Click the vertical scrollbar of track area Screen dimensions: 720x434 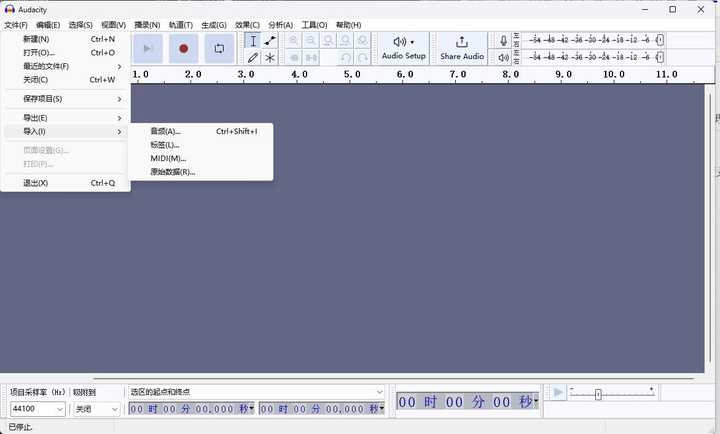(710, 228)
